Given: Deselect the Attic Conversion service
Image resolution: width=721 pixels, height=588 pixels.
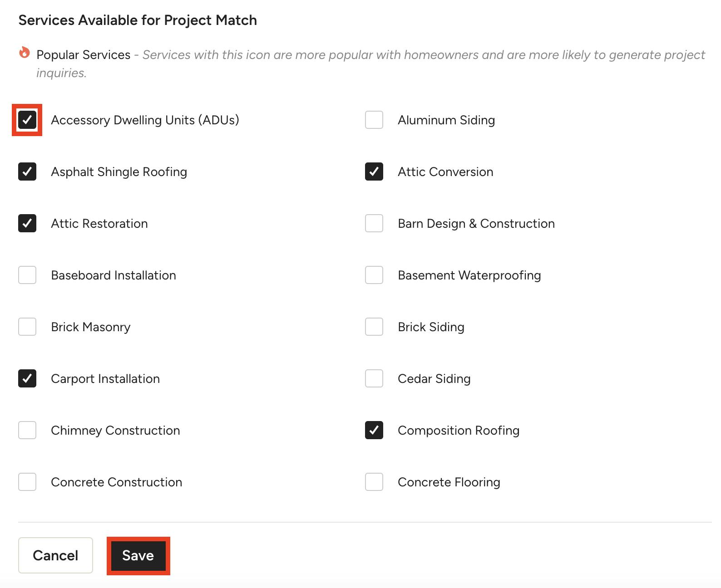Looking at the screenshot, I should pos(374,171).
